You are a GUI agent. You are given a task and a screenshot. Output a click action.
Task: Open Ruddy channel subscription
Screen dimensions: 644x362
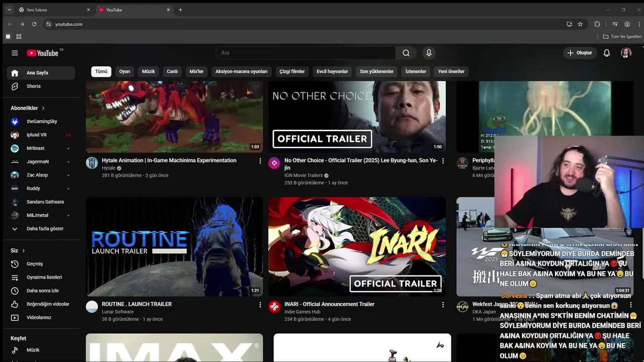click(x=41, y=189)
